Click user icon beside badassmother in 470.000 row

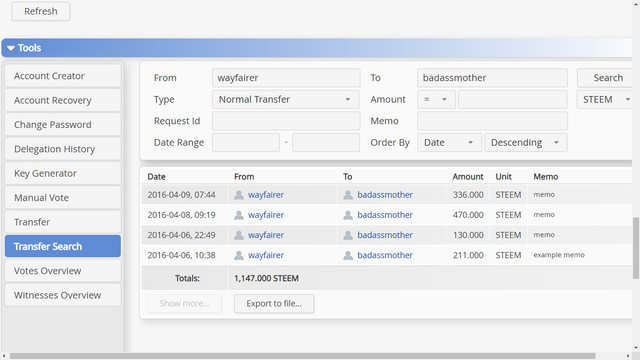pos(348,215)
